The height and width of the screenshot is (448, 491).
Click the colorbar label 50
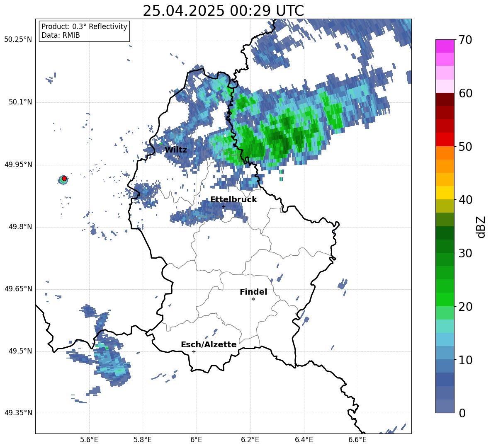pos(465,147)
